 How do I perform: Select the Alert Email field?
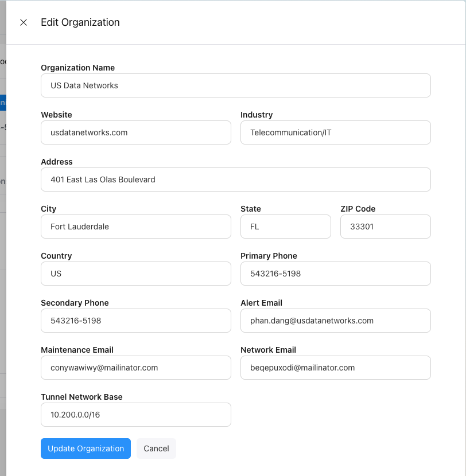(x=335, y=321)
